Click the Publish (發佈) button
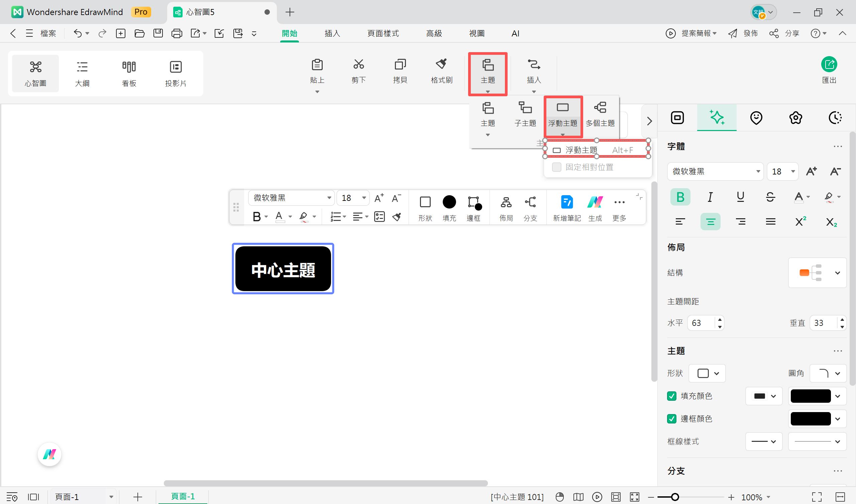The width and height of the screenshot is (856, 504). (x=743, y=33)
